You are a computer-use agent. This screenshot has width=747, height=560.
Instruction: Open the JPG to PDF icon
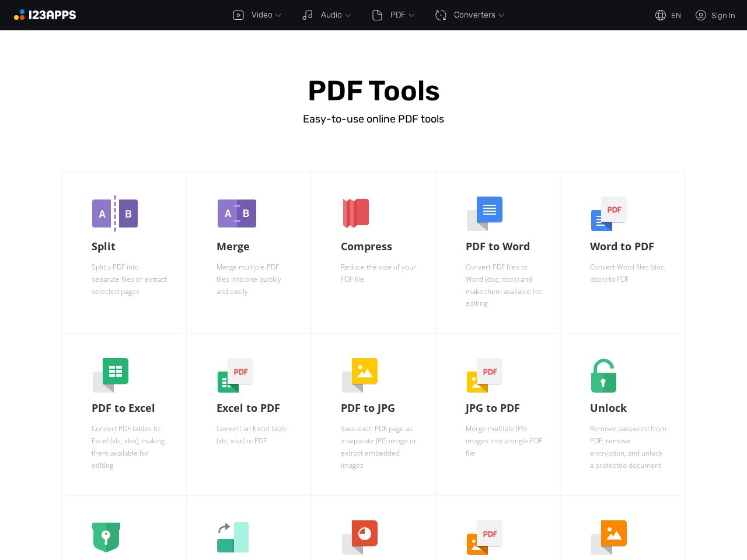[484, 375]
